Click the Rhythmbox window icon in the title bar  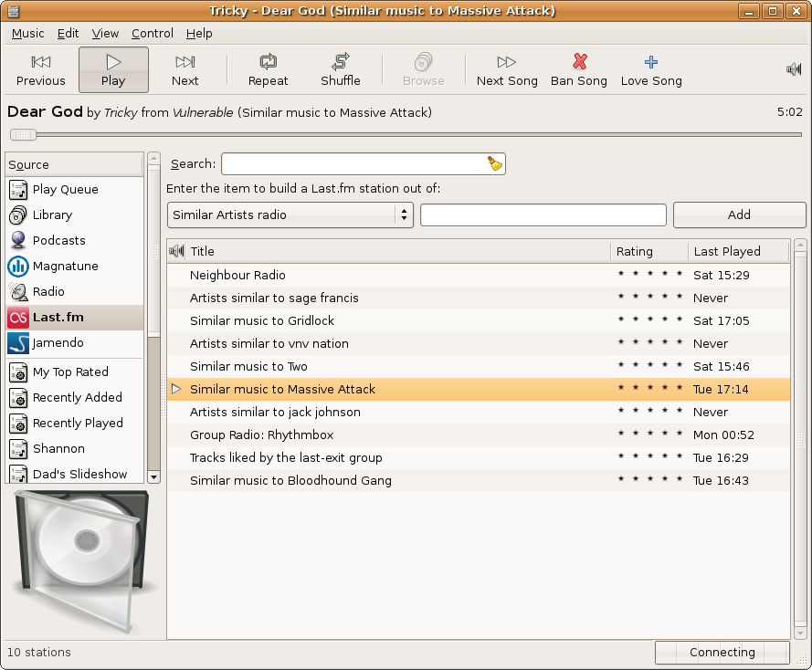[14, 11]
